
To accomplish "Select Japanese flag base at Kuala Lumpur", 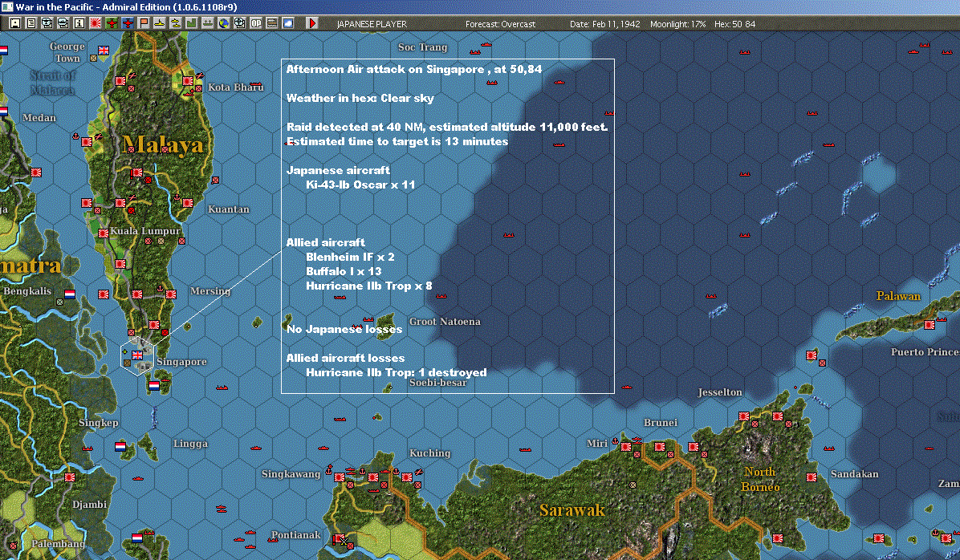I will coord(104,233).
